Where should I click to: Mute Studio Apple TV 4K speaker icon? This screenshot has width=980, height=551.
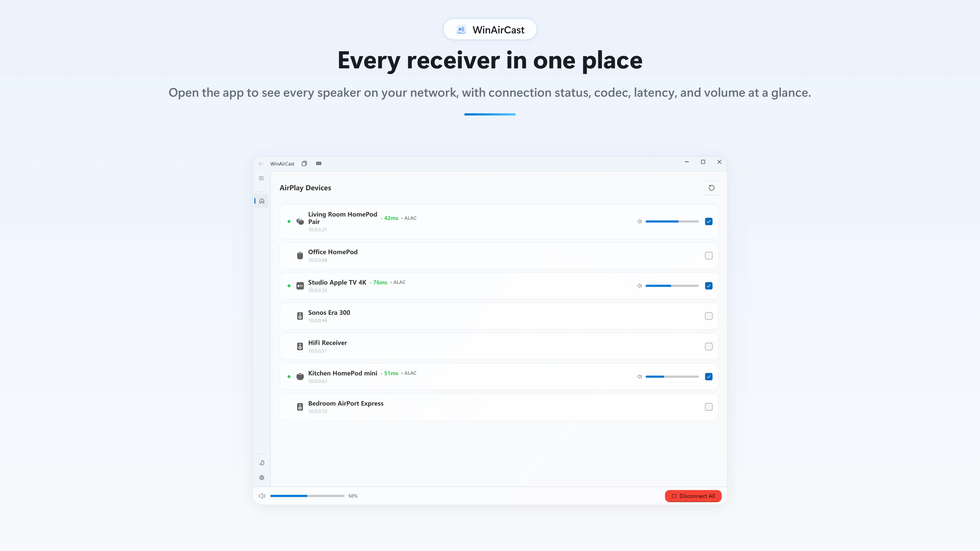[640, 286]
